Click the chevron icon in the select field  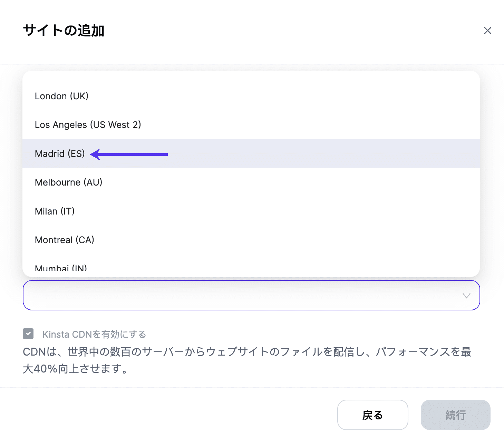point(467,296)
